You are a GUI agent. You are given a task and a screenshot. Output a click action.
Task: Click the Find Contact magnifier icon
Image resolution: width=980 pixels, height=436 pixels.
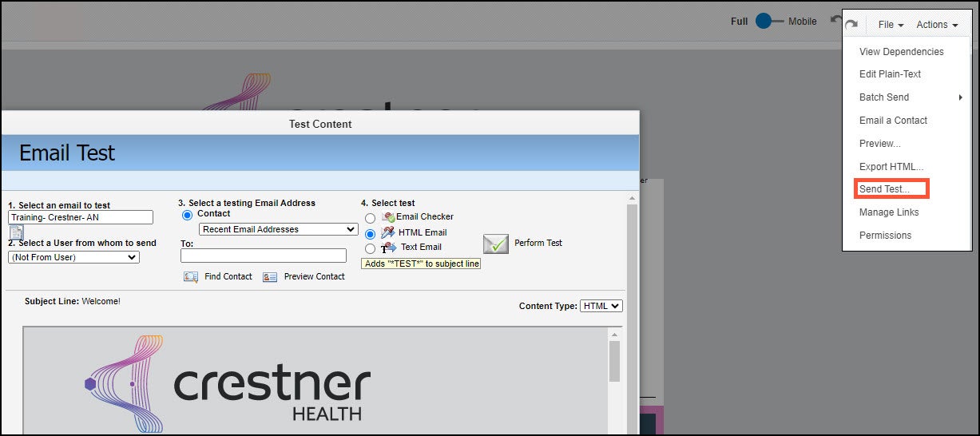click(191, 277)
